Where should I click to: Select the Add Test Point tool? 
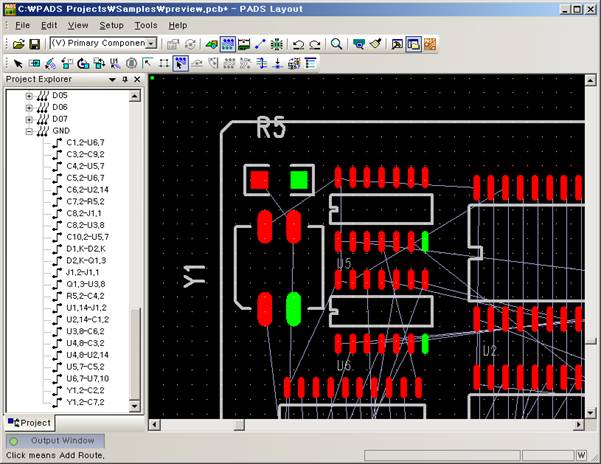pyautogui.click(x=278, y=63)
